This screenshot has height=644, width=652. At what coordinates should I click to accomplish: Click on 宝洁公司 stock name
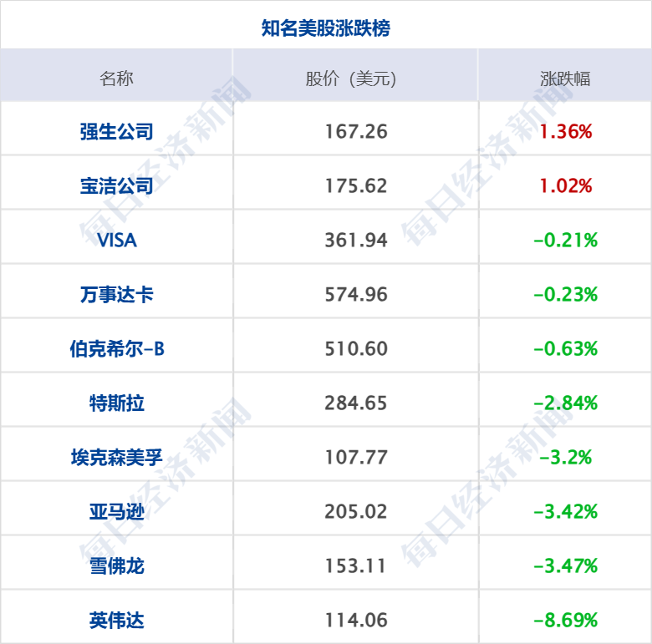[x=116, y=185]
